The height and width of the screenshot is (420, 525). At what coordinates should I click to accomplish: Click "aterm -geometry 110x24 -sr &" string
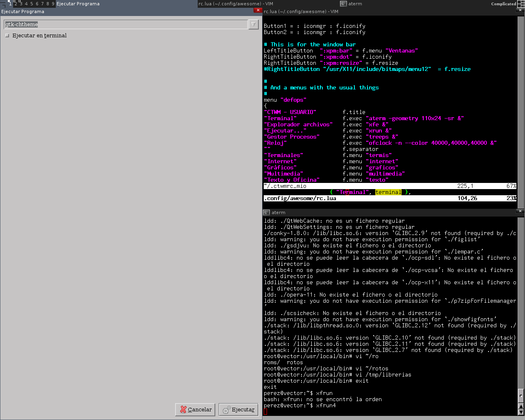click(x=415, y=118)
